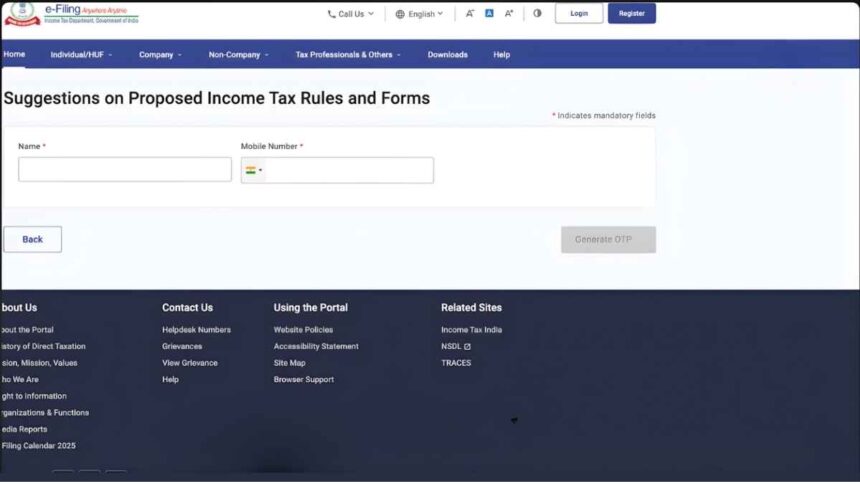Open Helpdesk Numbers link
860x484 pixels.
[196, 330]
